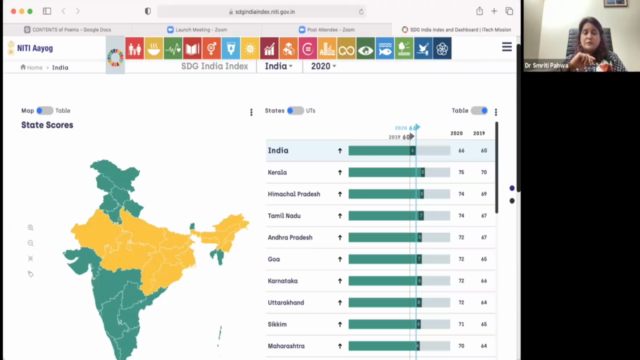Select the Sustainable Cities SDG 11 icon
640x360 pixels.
coord(327,49)
